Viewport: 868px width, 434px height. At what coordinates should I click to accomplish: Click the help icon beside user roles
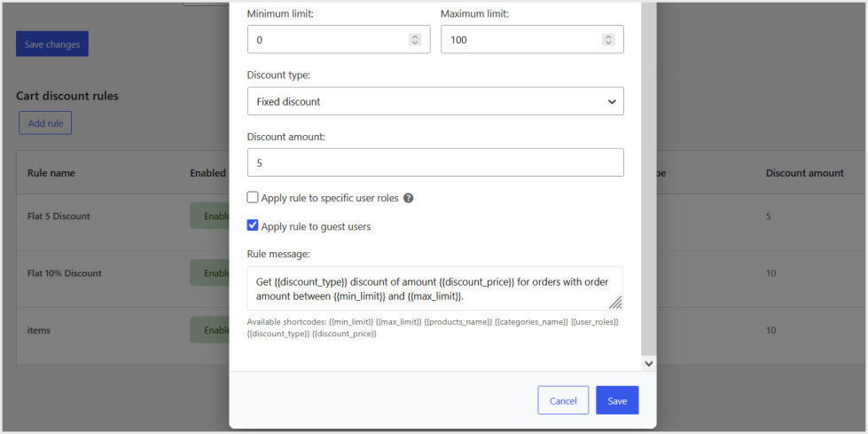point(409,198)
